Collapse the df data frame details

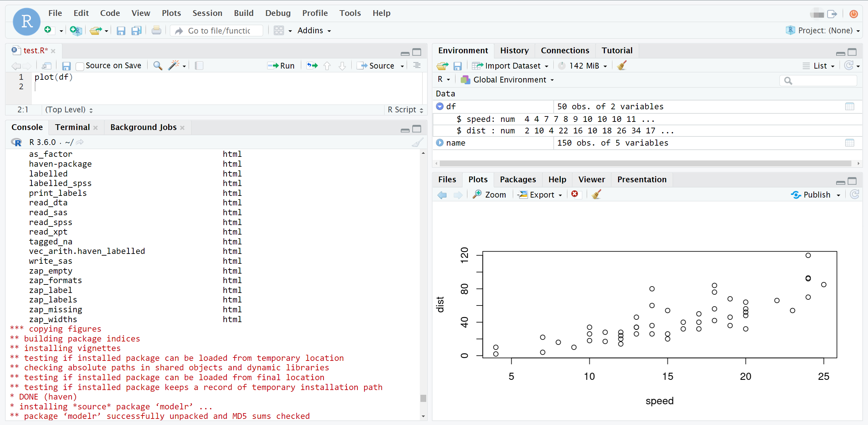(x=440, y=106)
